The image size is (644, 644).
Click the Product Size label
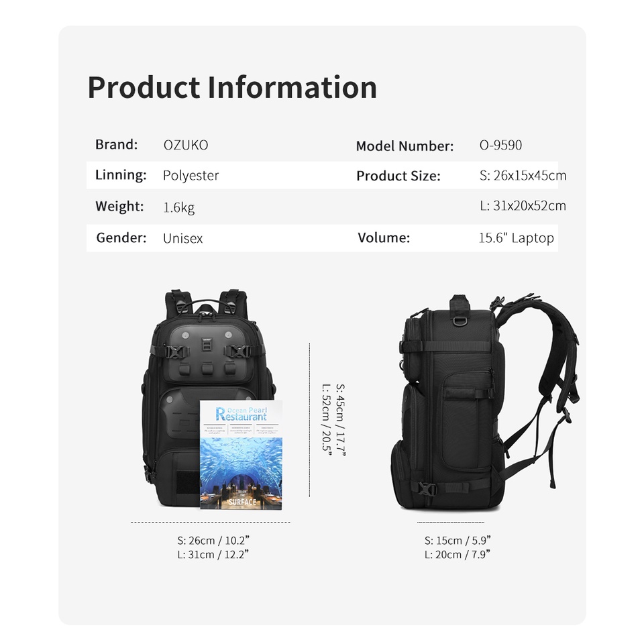point(398,176)
